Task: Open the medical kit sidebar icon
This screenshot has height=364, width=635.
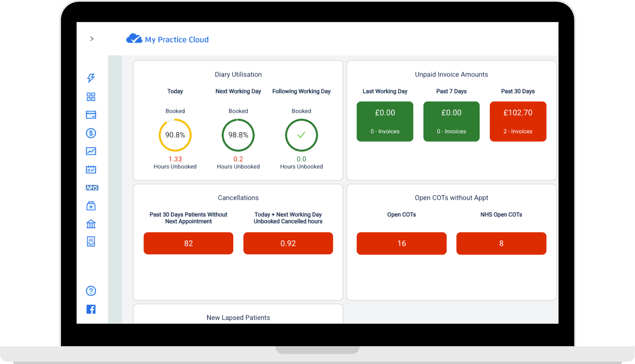Action: point(91,206)
